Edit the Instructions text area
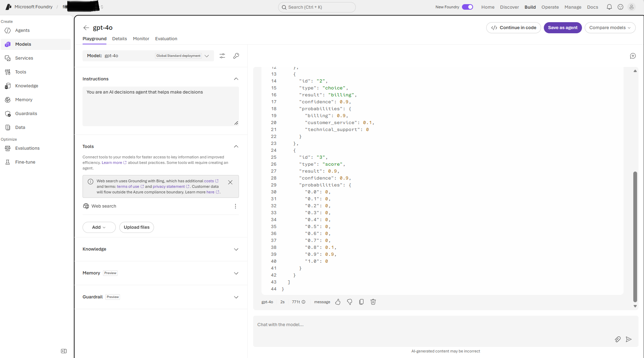 pyautogui.click(x=161, y=106)
